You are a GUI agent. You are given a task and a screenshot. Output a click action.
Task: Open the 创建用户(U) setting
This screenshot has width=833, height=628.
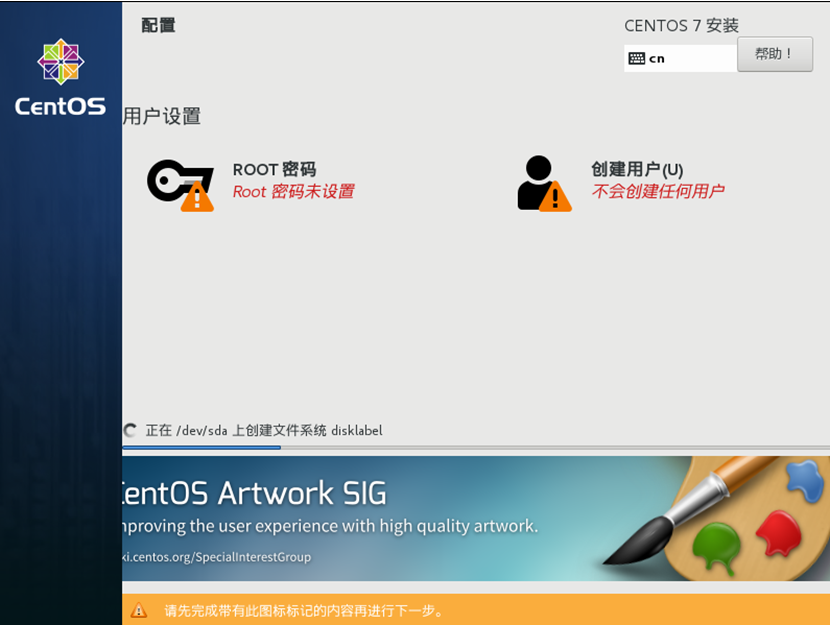click(637, 169)
